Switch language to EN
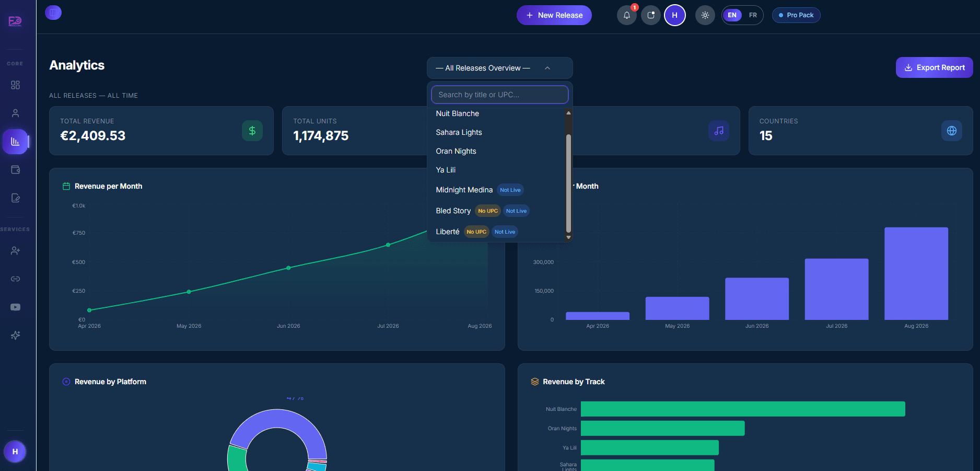The width and height of the screenshot is (980, 471). point(732,15)
